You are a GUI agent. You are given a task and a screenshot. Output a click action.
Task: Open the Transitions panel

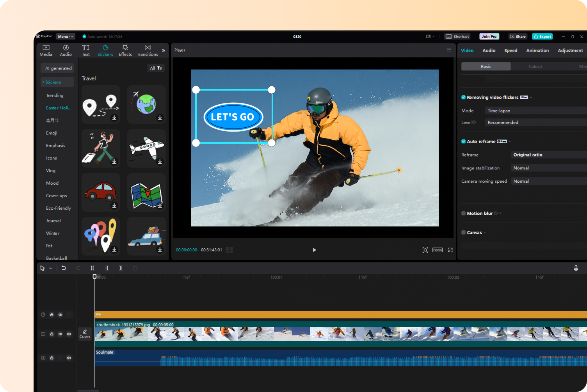point(147,50)
